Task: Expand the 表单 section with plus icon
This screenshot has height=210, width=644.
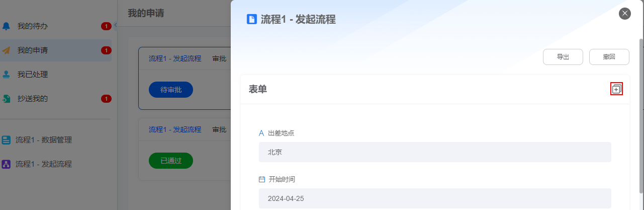Action: click(x=617, y=89)
